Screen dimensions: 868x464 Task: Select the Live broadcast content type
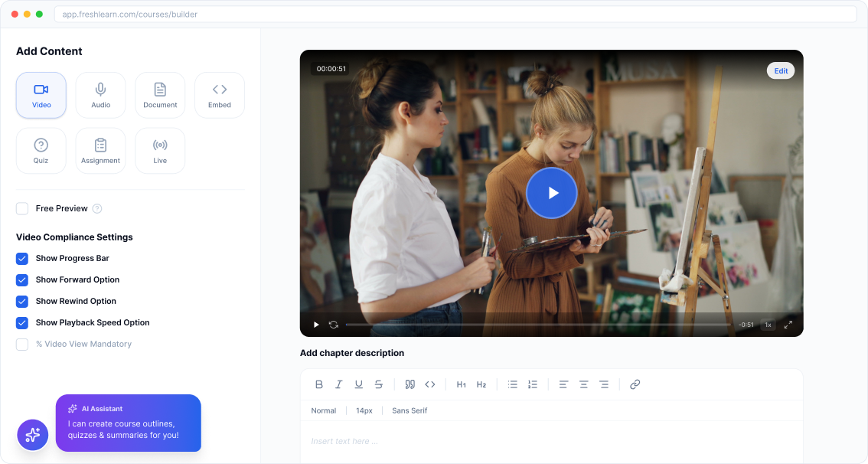click(x=160, y=151)
